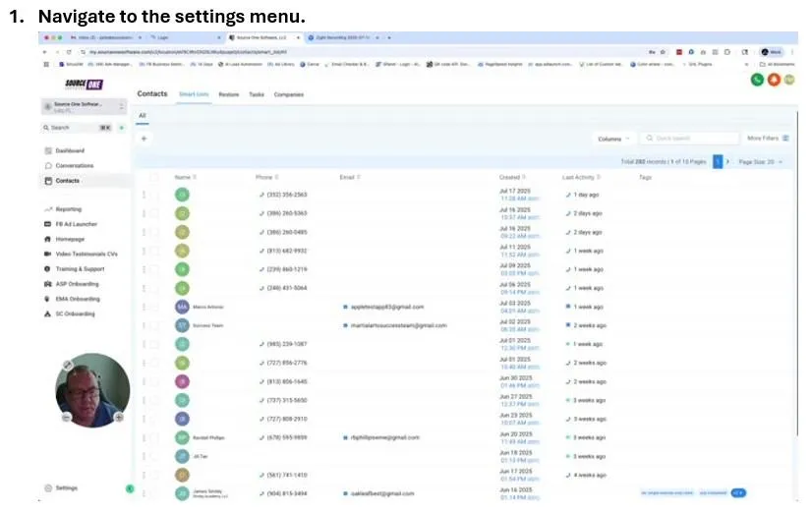The height and width of the screenshot is (514, 812).
Task: Check the box for (386) 260-5363 row
Action: click(153, 213)
